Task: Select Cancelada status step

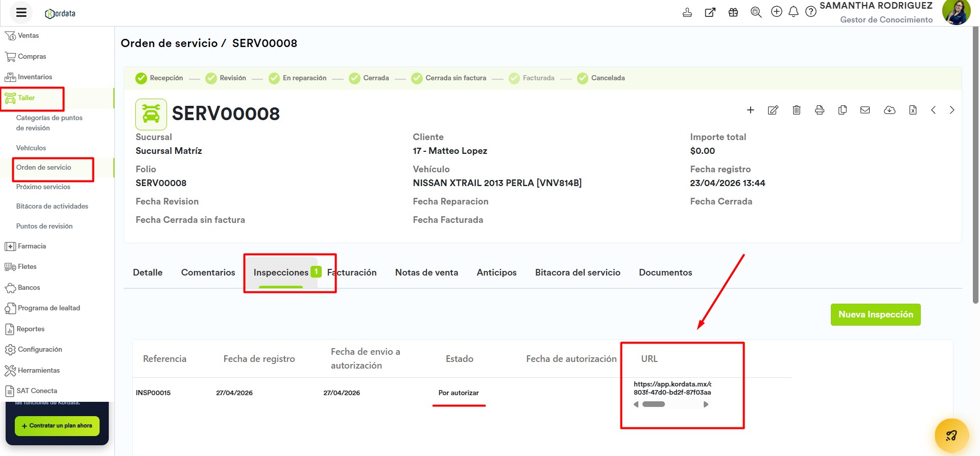Action: [x=601, y=78]
